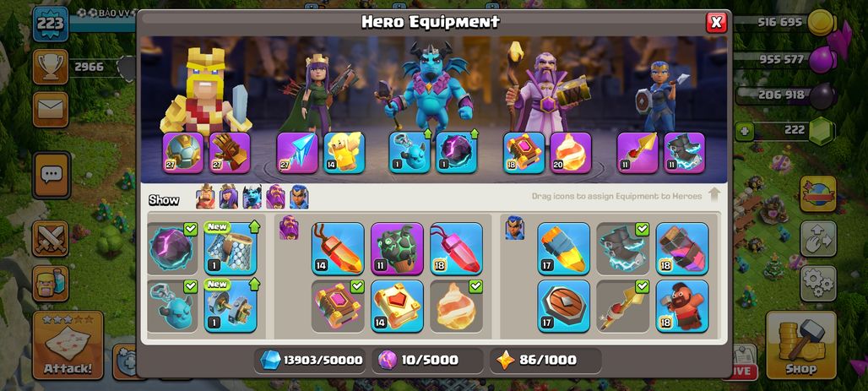Screen dimensions: 868x391
Task: Pick the Rage Gem level 14
Action: pos(338,248)
